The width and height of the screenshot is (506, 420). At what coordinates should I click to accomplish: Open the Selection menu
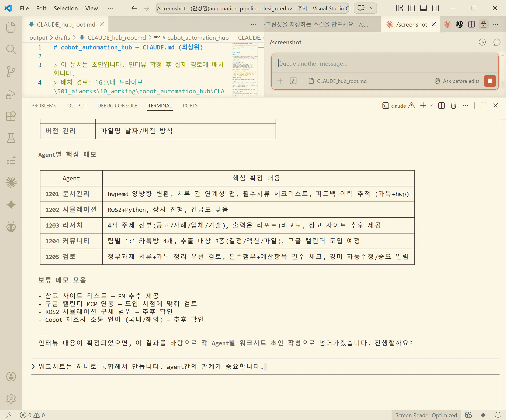tap(66, 8)
